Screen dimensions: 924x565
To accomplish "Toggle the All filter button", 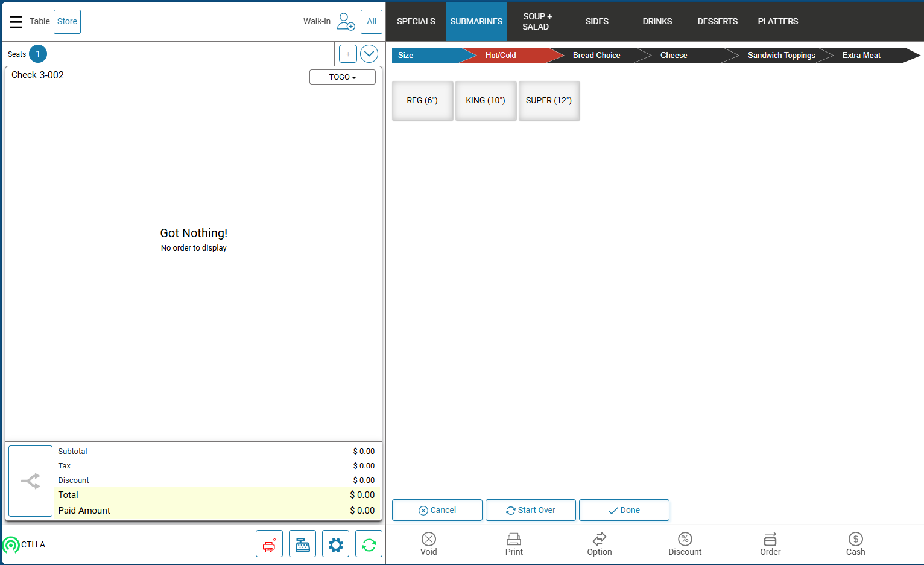I will point(372,22).
